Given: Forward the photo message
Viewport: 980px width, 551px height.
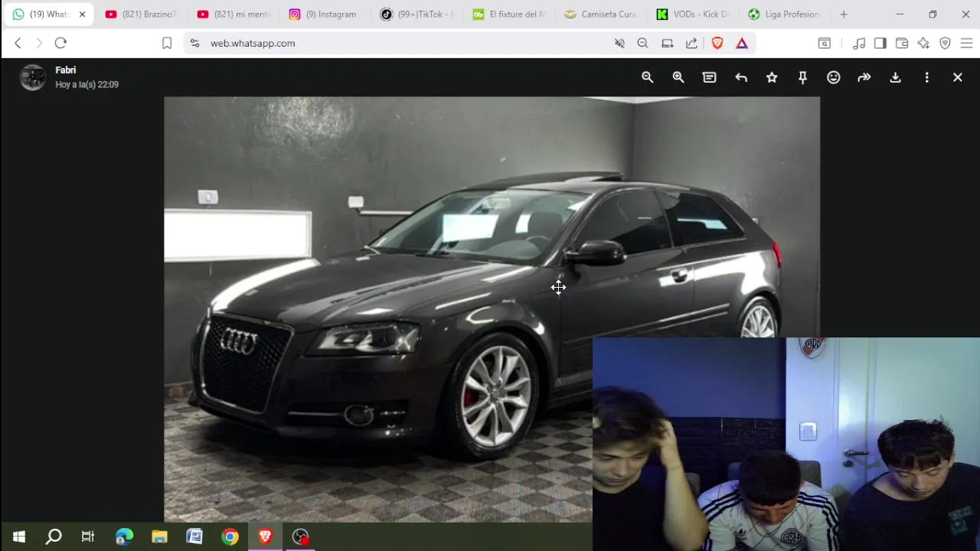Looking at the screenshot, I should click(864, 77).
